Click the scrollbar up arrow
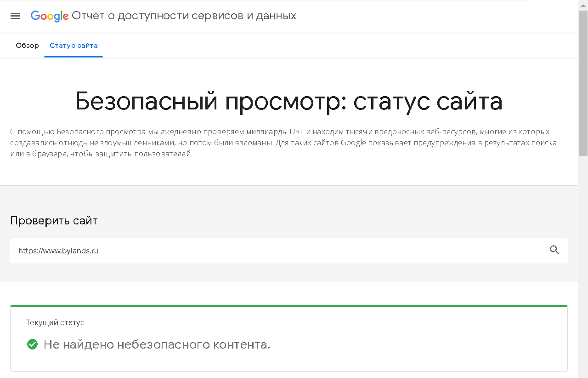Screen dimensions: 588x378 [x=583, y=5]
